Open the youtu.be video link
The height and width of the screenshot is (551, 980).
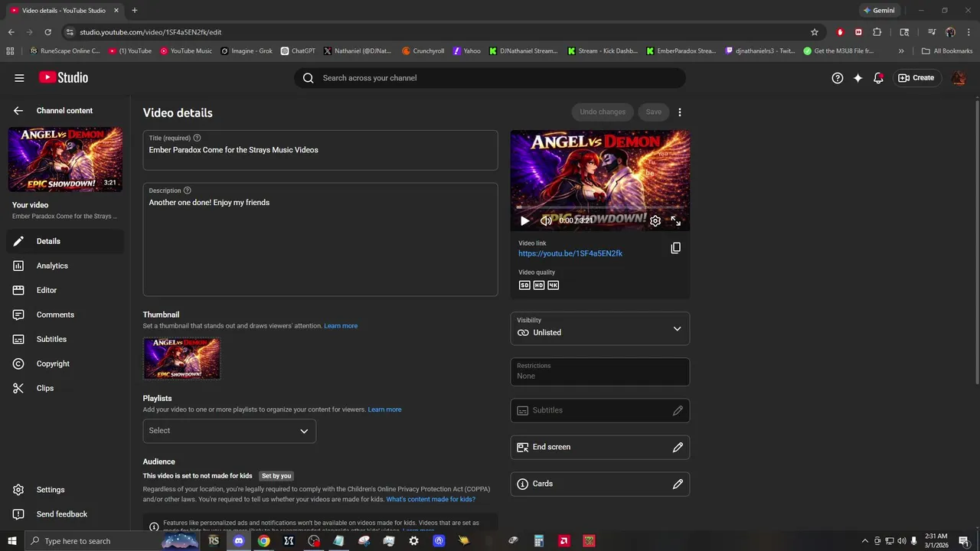570,253
